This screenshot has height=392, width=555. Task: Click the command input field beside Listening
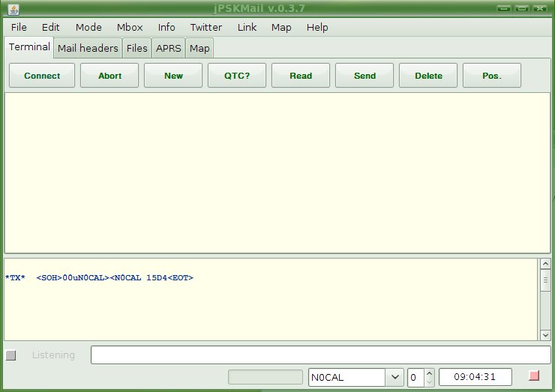point(320,355)
